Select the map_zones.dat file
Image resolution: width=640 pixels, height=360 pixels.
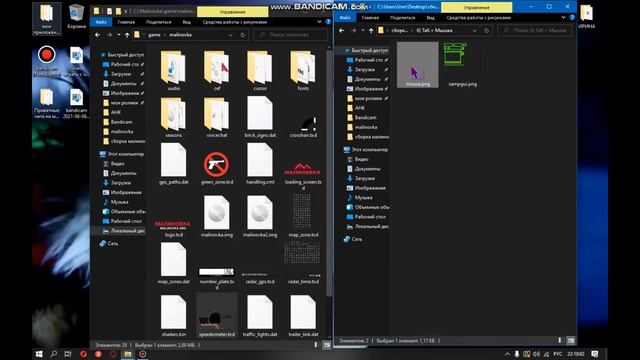pyautogui.click(x=173, y=263)
